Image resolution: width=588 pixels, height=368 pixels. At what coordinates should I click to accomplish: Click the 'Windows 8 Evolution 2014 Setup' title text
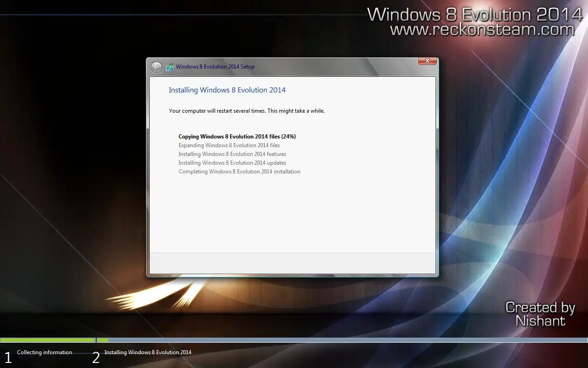pyautogui.click(x=215, y=67)
